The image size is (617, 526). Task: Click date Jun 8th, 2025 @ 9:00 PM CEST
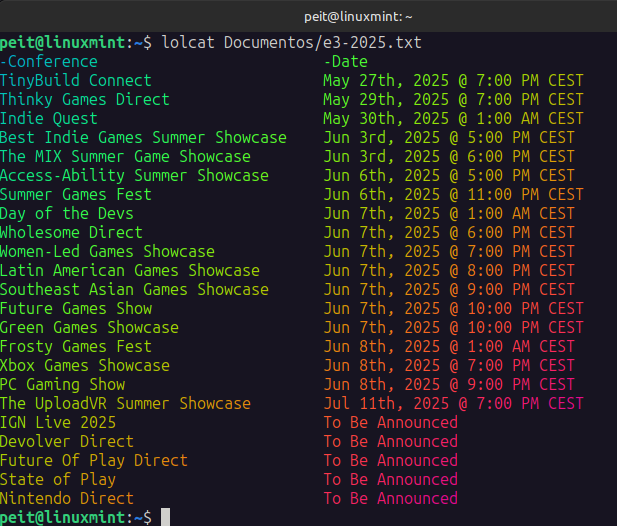click(x=449, y=385)
